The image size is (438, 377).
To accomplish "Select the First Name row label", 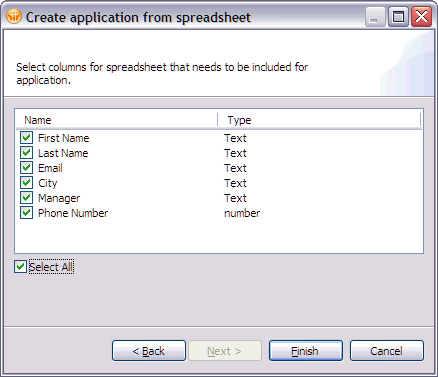I will (63, 138).
